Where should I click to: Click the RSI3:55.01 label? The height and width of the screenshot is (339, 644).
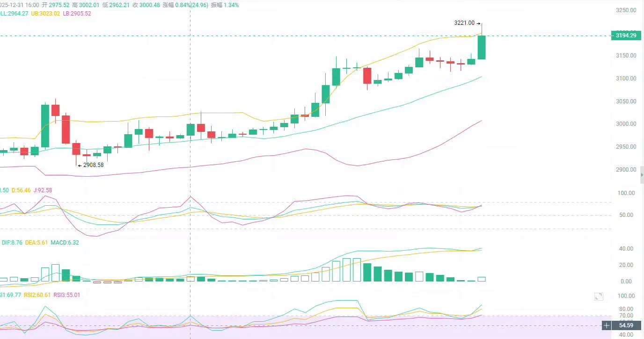pyautogui.click(x=67, y=295)
